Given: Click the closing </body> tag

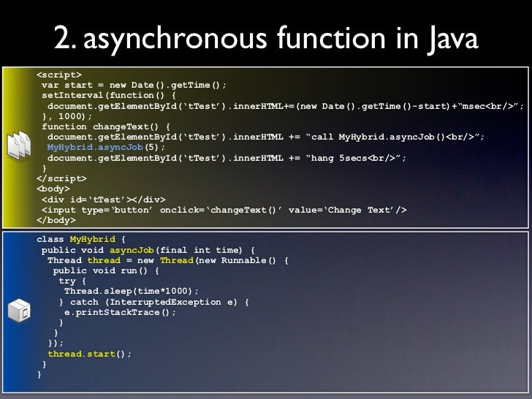Looking at the screenshot, I should pyautogui.click(x=56, y=220).
